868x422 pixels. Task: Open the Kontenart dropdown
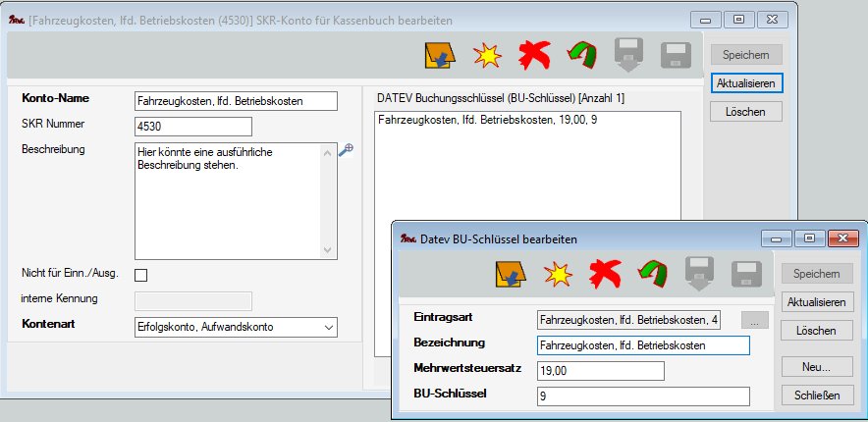[329, 327]
